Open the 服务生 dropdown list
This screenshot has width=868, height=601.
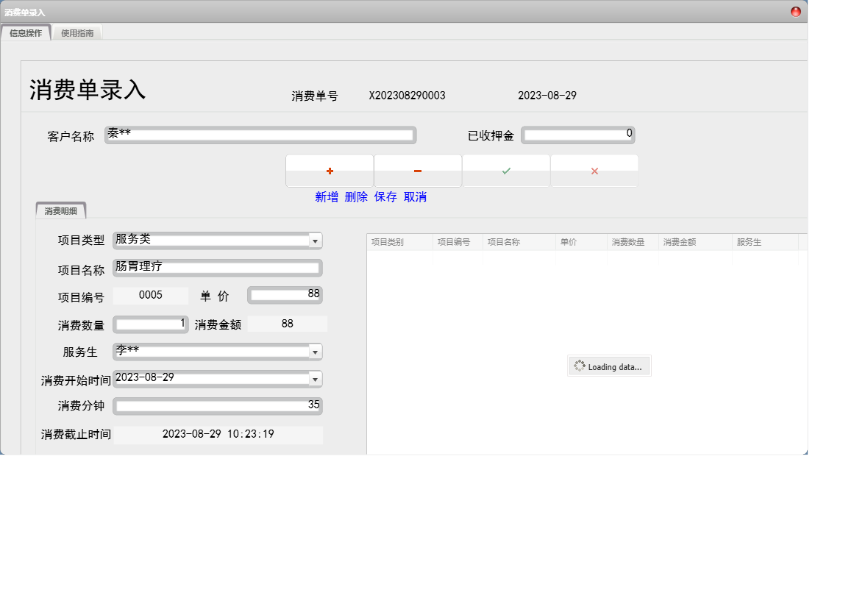coord(315,352)
